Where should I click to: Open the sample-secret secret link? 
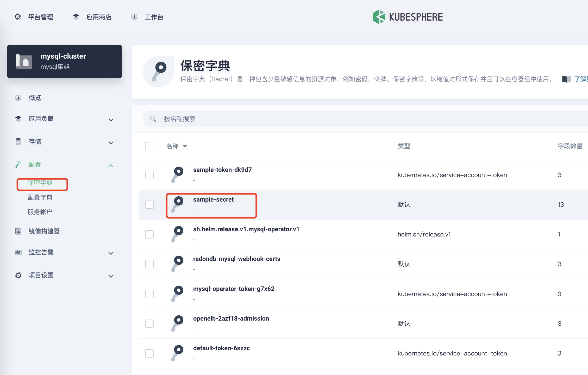[213, 199]
